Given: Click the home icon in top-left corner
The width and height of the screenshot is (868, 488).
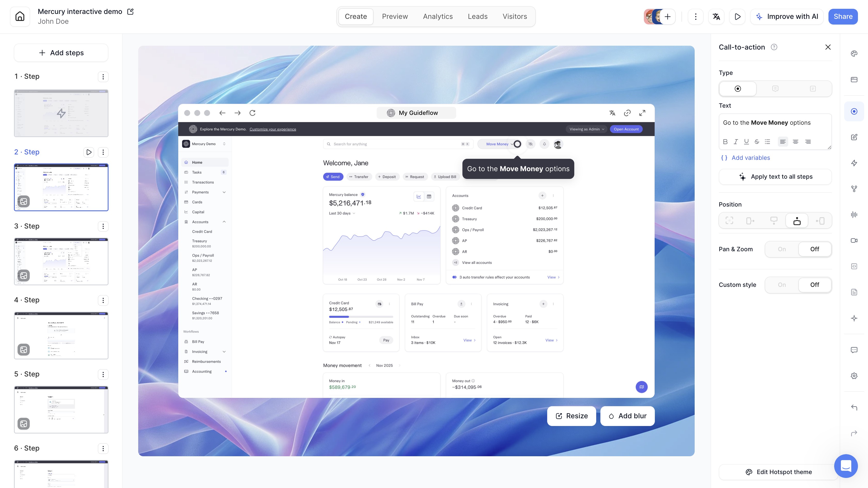Looking at the screenshot, I should tap(20, 17).
